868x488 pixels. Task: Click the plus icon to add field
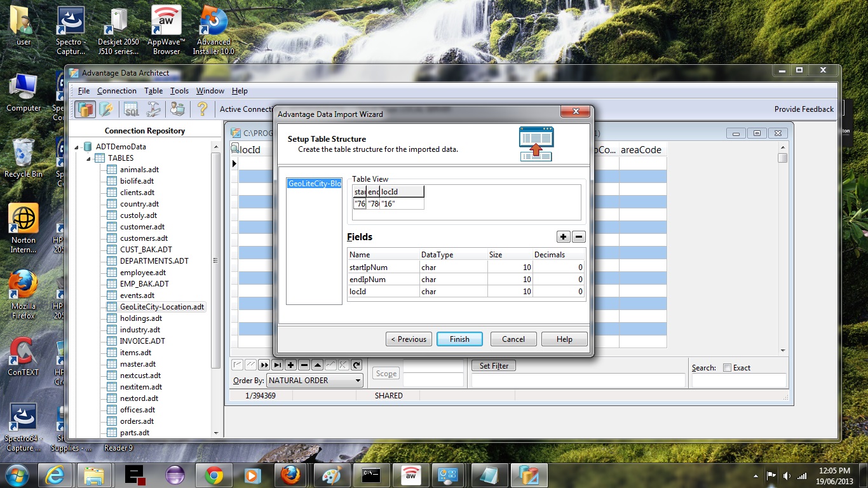[x=563, y=237]
